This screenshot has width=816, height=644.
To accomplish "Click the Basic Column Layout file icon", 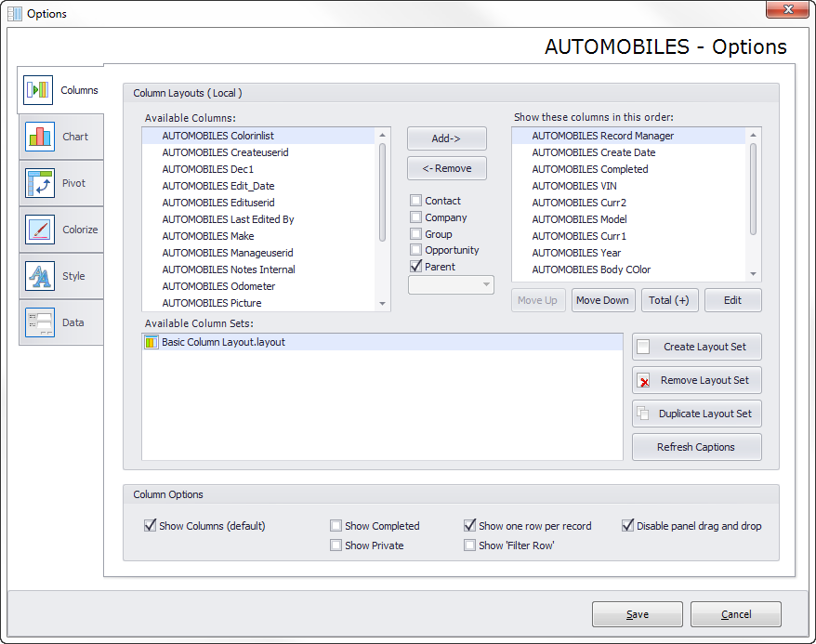I will (151, 342).
